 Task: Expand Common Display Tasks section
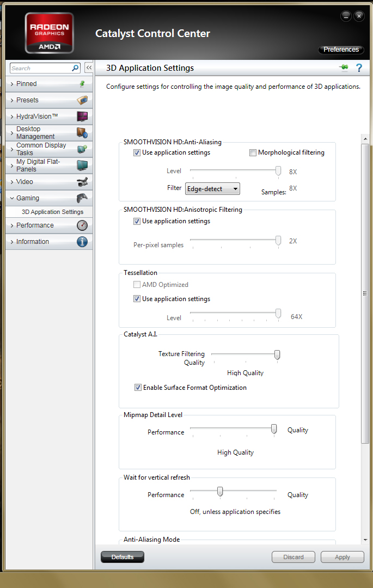point(12,149)
